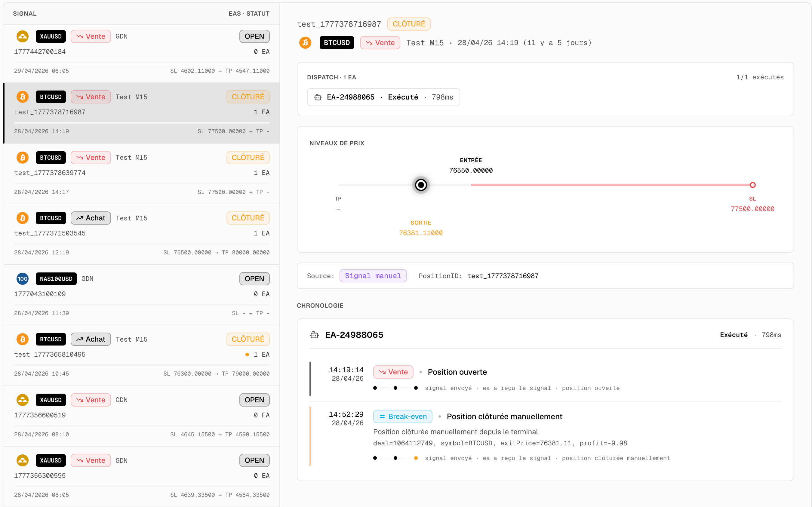
Task: Click the Vente badge in row test_1777378716987
Action: pos(91,97)
